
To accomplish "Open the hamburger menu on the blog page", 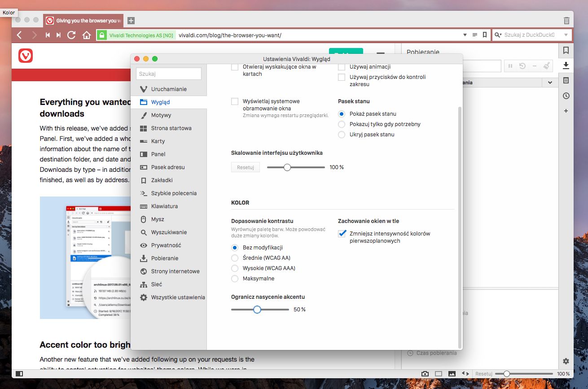I will tap(381, 54).
